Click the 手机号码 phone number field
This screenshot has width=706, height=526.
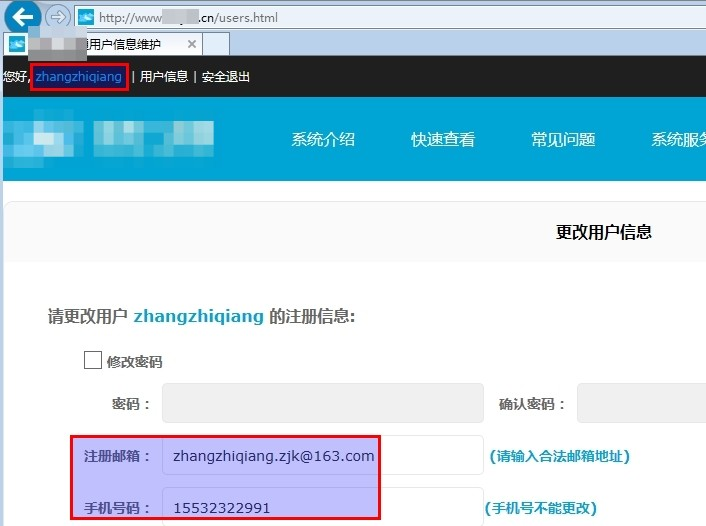coord(322,508)
